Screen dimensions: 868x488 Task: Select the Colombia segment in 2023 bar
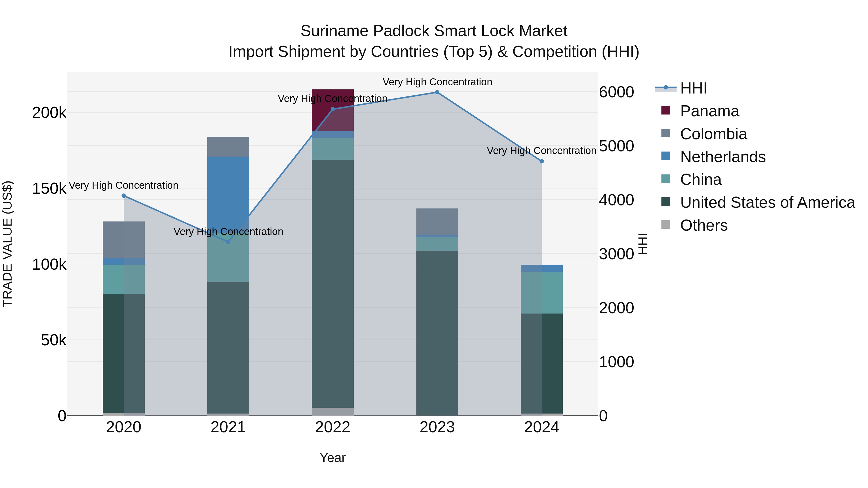437,222
